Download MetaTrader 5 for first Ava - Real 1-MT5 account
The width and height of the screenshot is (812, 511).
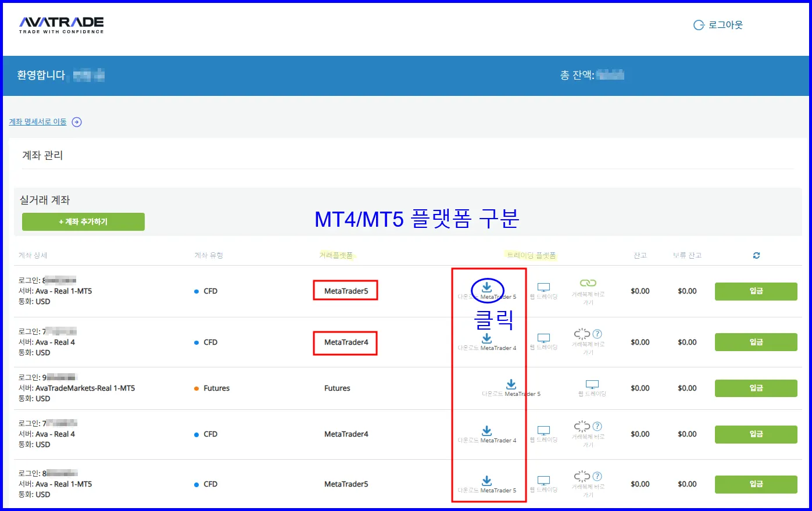[x=487, y=287]
